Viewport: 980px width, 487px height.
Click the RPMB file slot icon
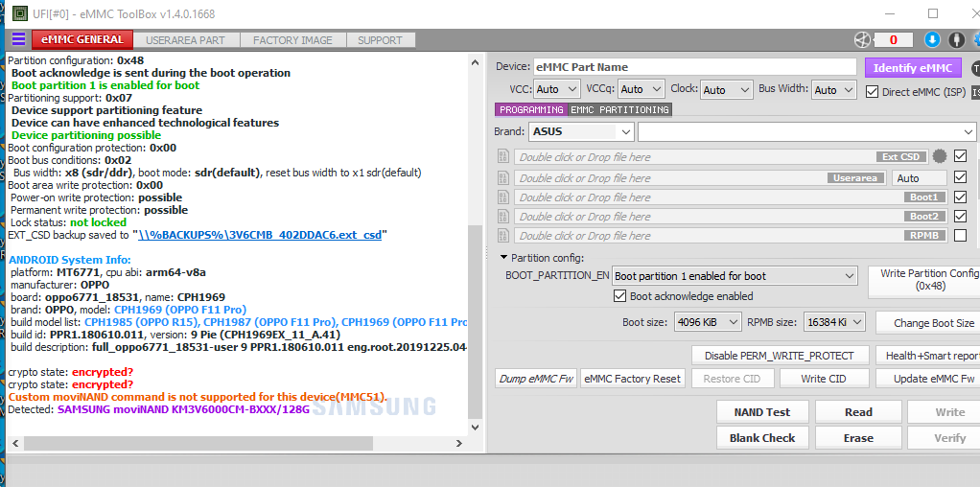503,236
